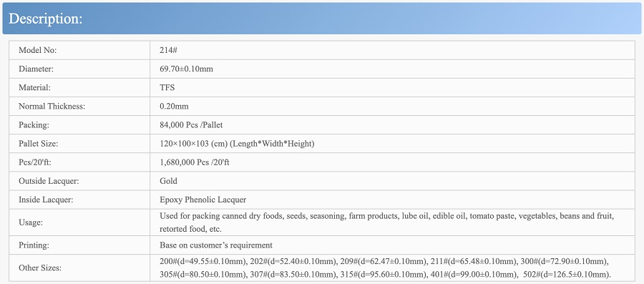The image size is (644, 284).
Task: Click the Pallet Size: label
Action: [38, 144]
